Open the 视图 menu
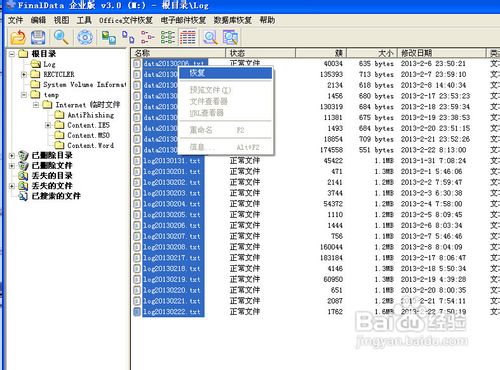Screen dimensions: 500x370 [x=61, y=20]
